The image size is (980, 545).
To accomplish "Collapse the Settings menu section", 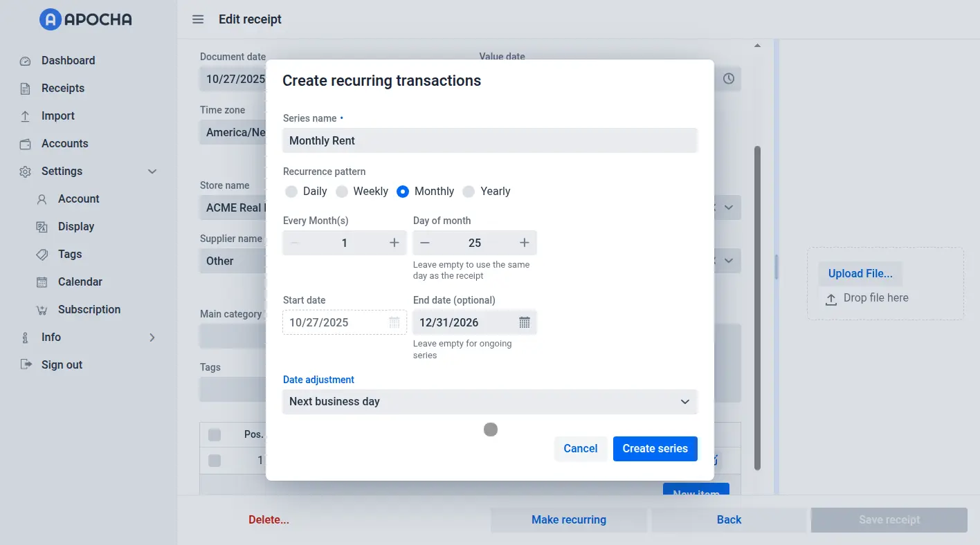I will tap(152, 172).
